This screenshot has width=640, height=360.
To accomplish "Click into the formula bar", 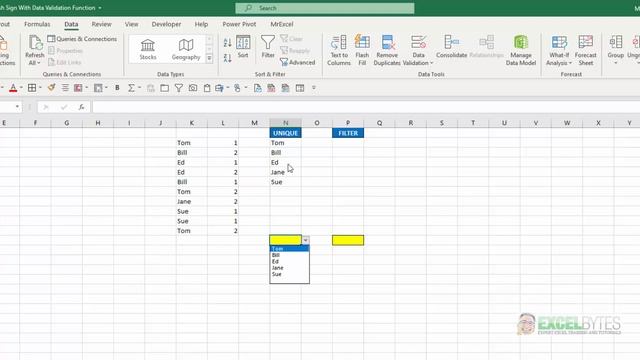I will [x=365, y=107].
